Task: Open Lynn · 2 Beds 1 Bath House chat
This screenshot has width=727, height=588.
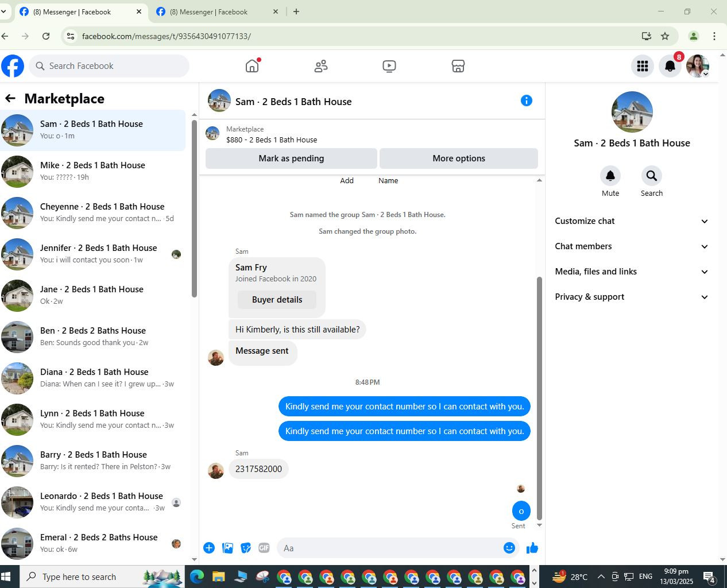Action: pyautogui.click(x=93, y=419)
